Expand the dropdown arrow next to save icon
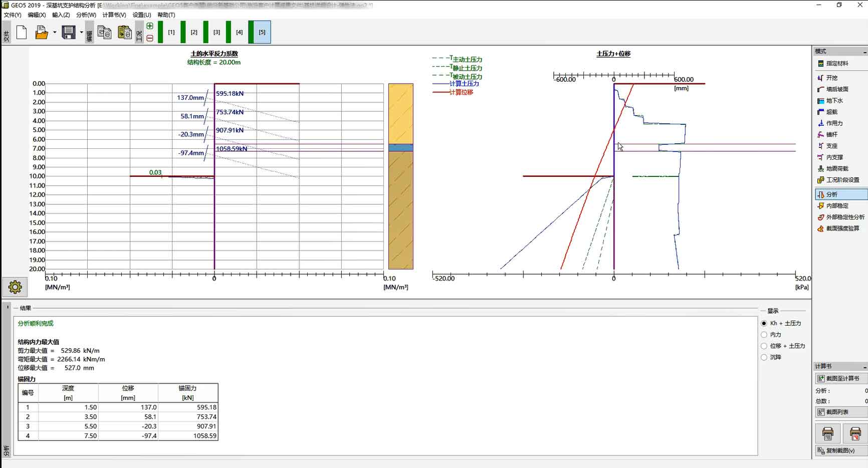This screenshot has height=468, width=868. [x=81, y=33]
